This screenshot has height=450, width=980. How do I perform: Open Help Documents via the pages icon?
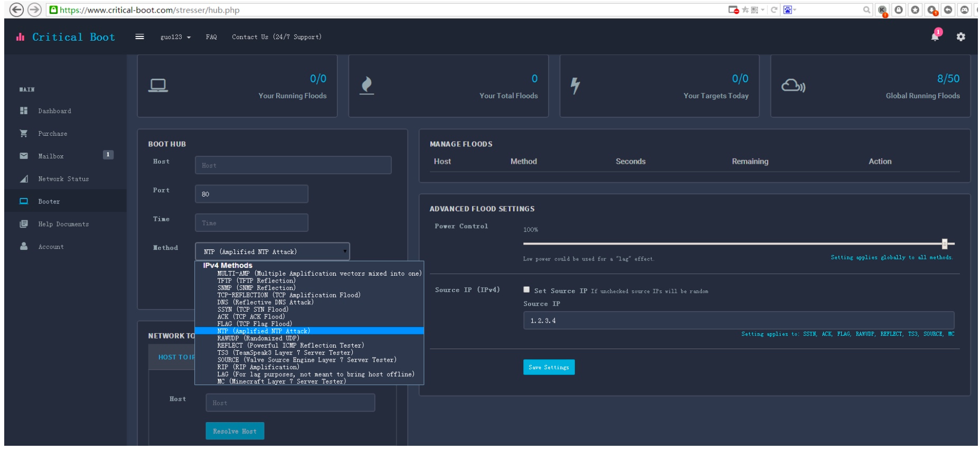24,224
